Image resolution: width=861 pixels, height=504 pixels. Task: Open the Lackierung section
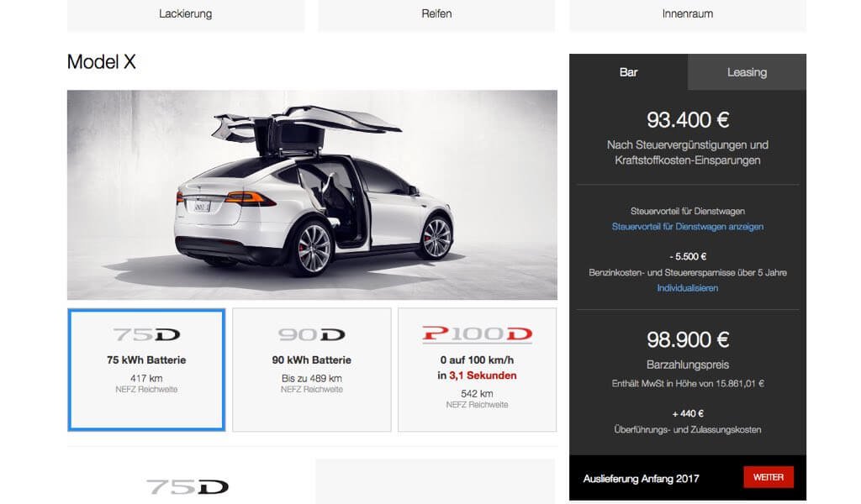coord(186,15)
